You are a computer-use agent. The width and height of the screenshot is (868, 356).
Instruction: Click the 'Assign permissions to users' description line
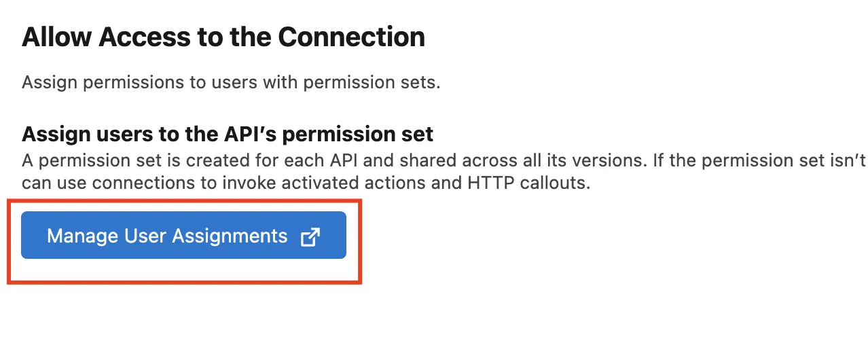pos(231,84)
